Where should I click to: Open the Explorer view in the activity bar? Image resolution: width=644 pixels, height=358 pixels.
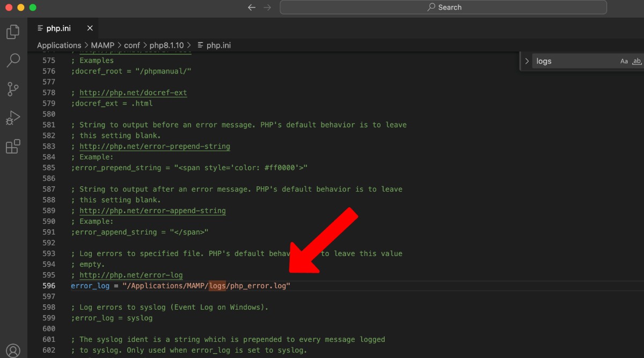[x=13, y=32]
